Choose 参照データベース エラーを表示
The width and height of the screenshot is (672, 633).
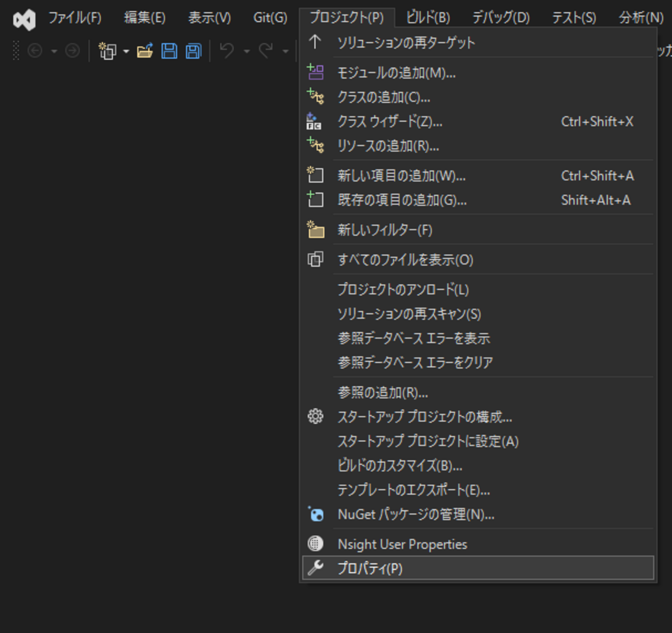point(478,338)
